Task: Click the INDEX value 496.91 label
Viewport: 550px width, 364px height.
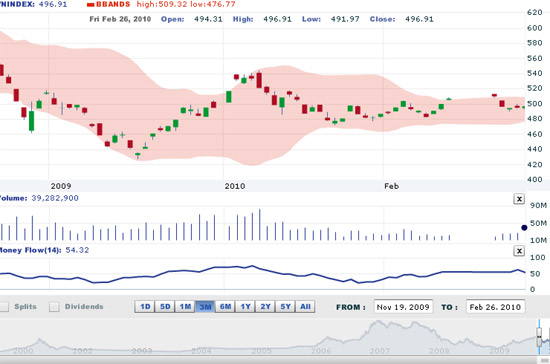Action: pos(53,4)
